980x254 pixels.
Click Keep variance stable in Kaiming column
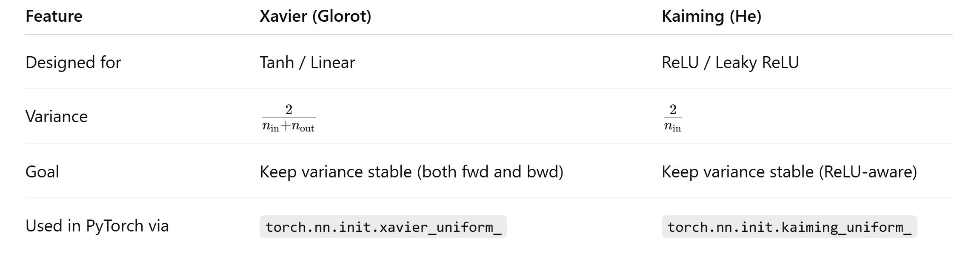click(x=737, y=172)
